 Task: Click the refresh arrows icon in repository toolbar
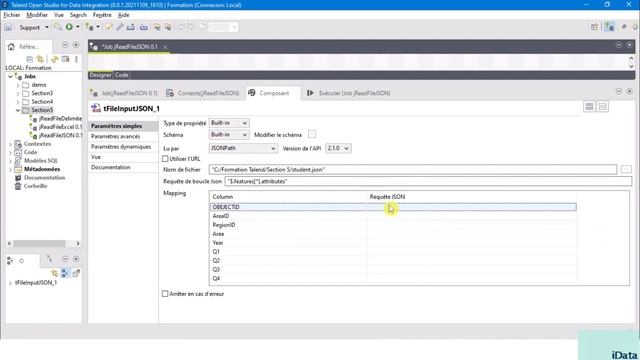[54, 59]
